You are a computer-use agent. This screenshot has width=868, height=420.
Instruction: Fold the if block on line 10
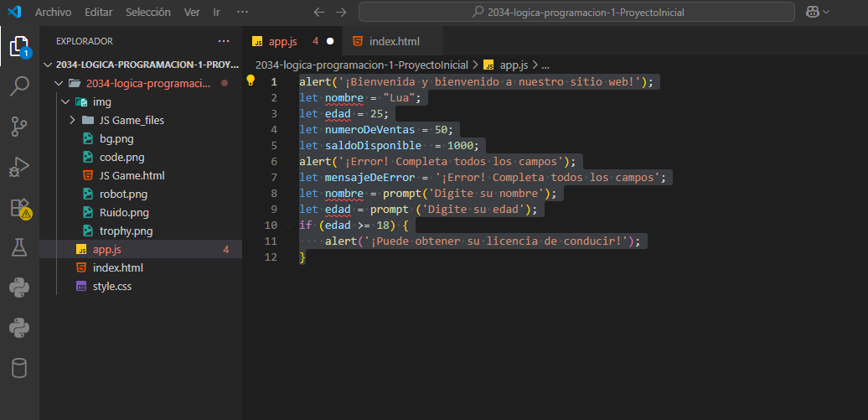[290, 226]
